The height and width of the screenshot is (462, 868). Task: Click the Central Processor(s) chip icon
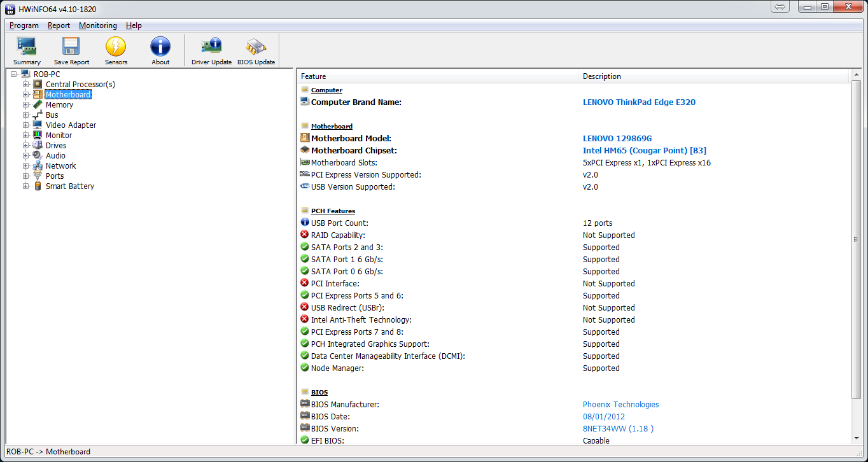(38, 84)
